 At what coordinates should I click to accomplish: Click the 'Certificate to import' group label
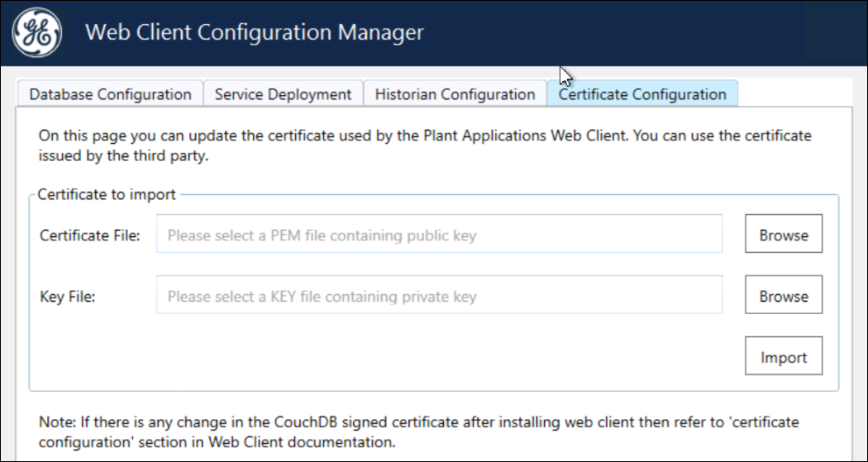coord(107,194)
